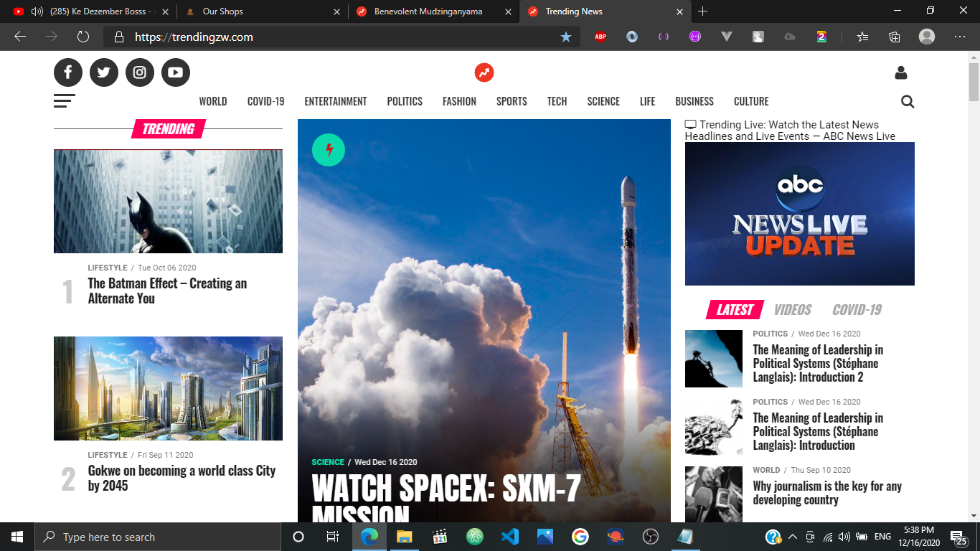Open the ABP adblock extension icon
This screenshot has height=551, width=980.
(600, 37)
